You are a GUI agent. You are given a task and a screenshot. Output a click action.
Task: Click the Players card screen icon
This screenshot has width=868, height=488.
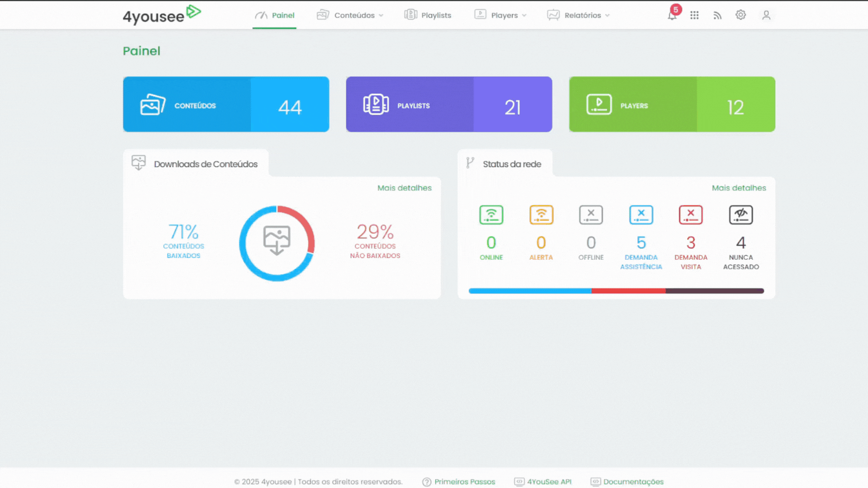(599, 104)
